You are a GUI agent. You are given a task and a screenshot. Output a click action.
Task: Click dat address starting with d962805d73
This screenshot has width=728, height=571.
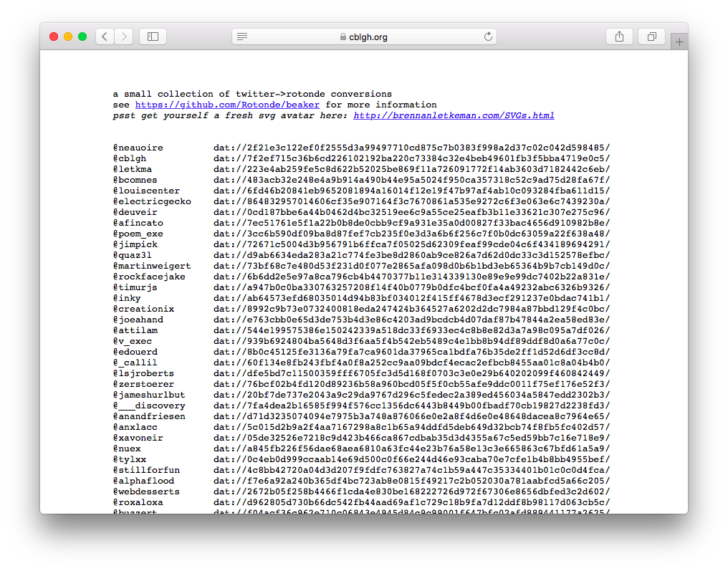point(412,502)
